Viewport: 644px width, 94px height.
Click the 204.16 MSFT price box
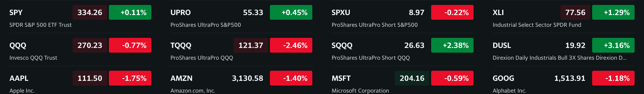point(412,78)
